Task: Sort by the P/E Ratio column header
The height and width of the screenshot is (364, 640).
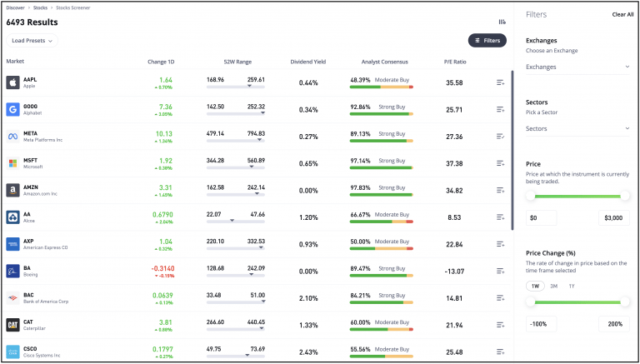Action: [x=455, y=62]
